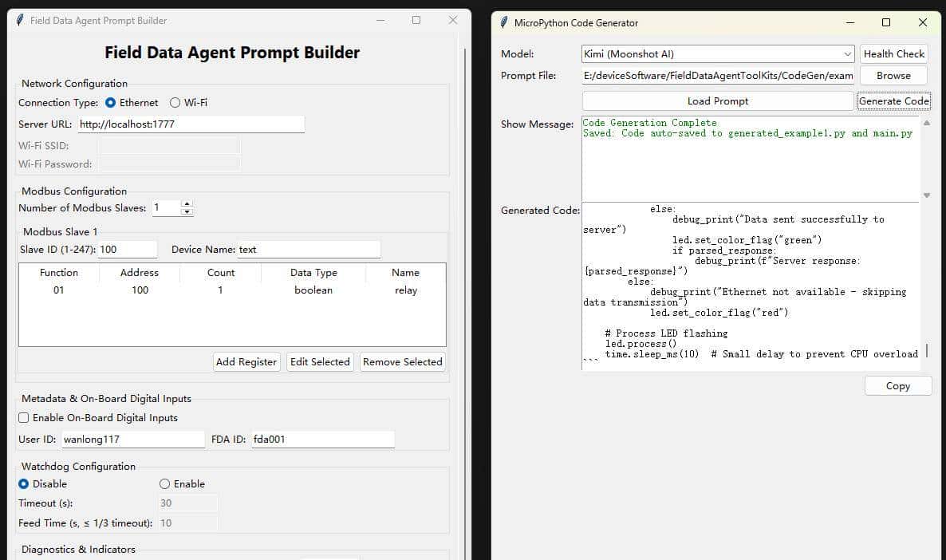
Task: Select the Ethernet connection type
Action: click(111, 103)
